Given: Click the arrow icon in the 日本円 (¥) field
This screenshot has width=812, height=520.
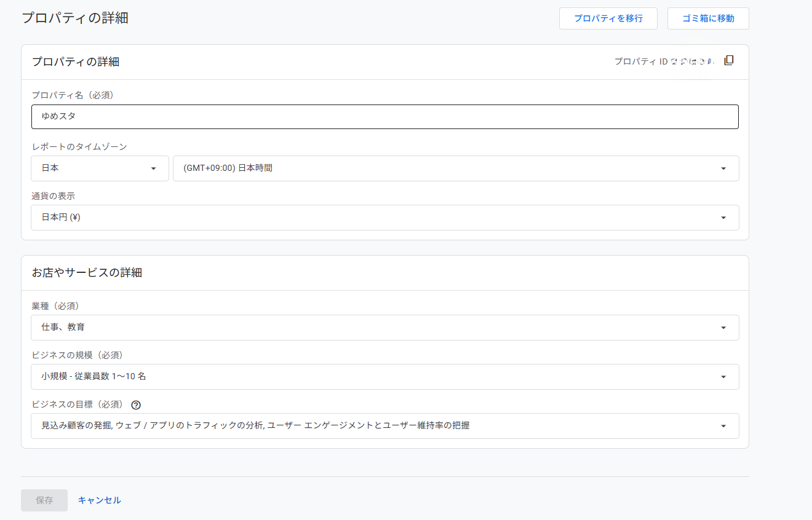Looking at the screenshot, I should 723,218.
